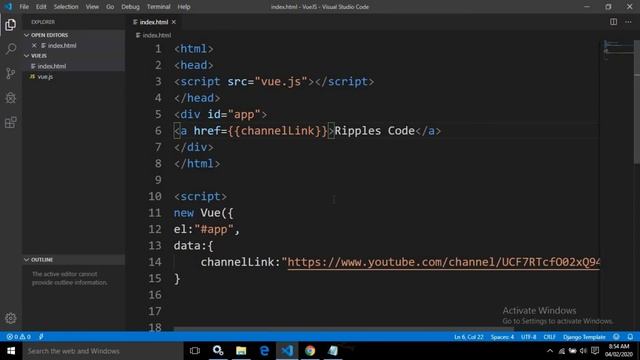Image resolution: width=640 pixels, height=360 pixels.
Task: Open File Explorer from the taskbar
Action: pyautogui.click(x=241, y=351)
